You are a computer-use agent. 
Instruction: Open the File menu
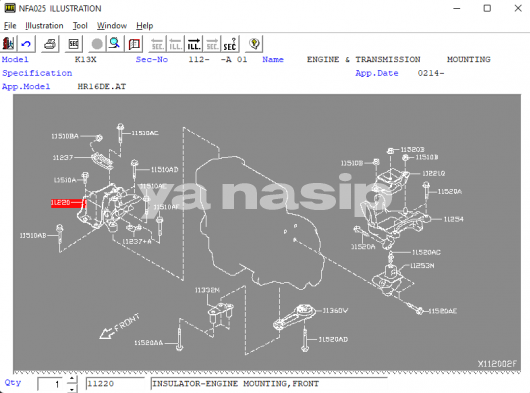point(10,26)
